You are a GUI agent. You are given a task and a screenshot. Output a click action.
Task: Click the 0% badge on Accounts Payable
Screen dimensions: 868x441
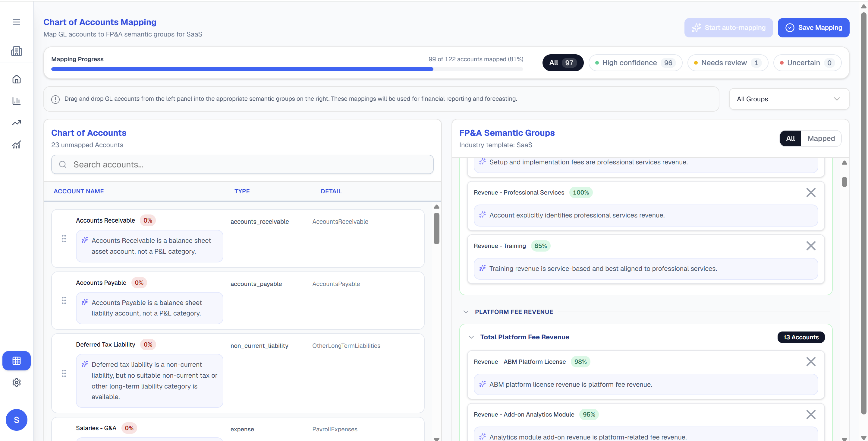[139, 283]
